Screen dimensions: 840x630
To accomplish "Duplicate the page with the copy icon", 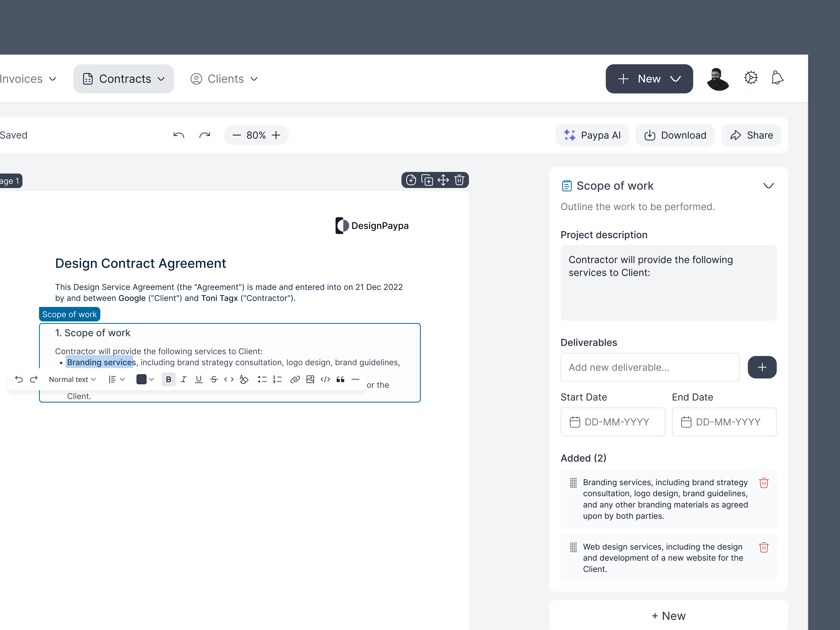I will pos(428,180).
